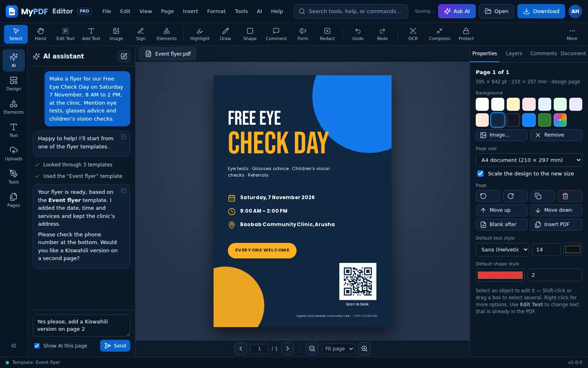588x368 pixels.
Task: Select the Redact tool
Action: 327,34
